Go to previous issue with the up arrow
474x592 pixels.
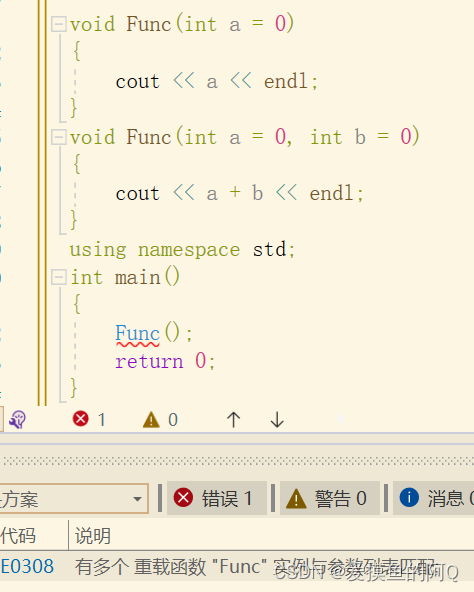coord(233,419)
